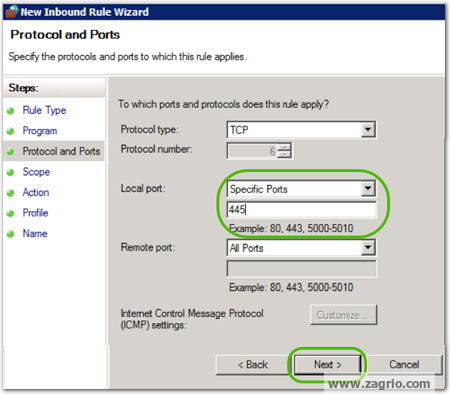The height and width of the screenshot is (394, 450).
Task: Click green bullet beside Program
Action: (11, 131)
